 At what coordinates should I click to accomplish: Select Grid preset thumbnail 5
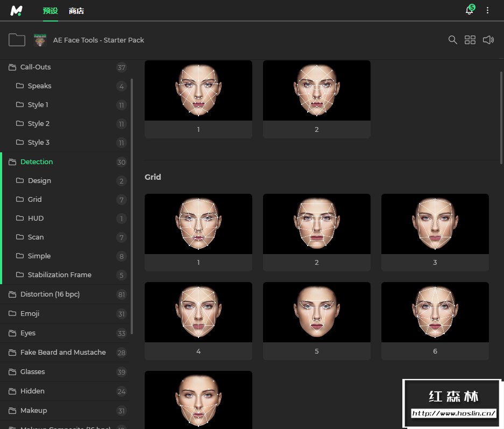point(316,312)
